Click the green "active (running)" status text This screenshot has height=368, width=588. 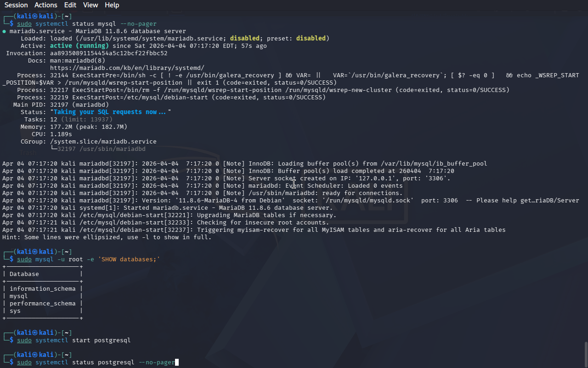[79, 46]
